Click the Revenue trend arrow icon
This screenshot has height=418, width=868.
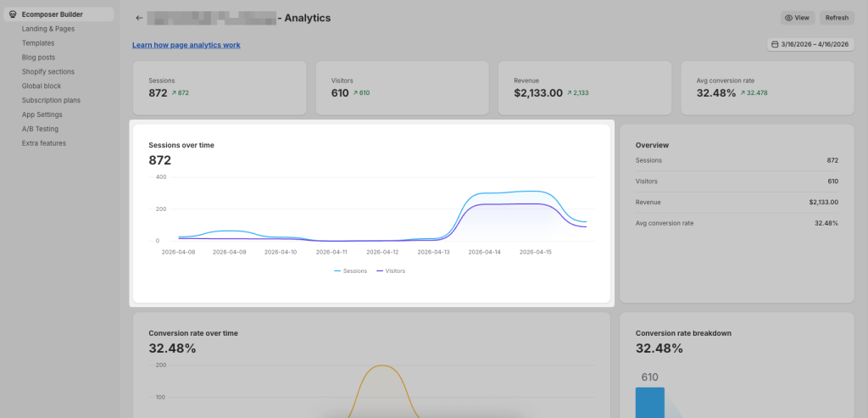pyautogui.click(x=570, y=93)
